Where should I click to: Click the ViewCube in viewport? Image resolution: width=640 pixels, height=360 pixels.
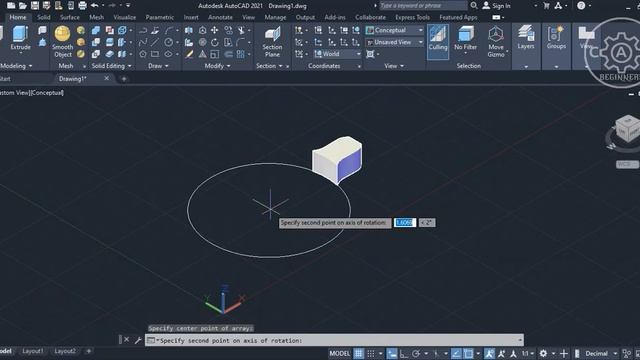627,129
